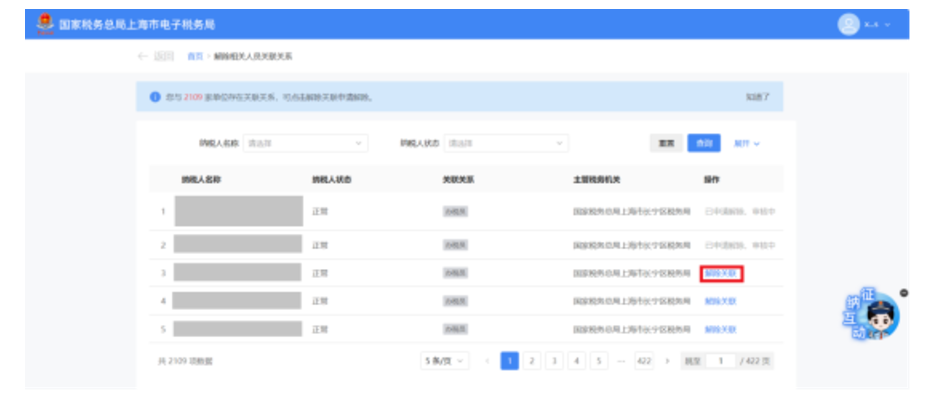
Task: Click the blue info icon in notice banner
Action: [155, 97]
